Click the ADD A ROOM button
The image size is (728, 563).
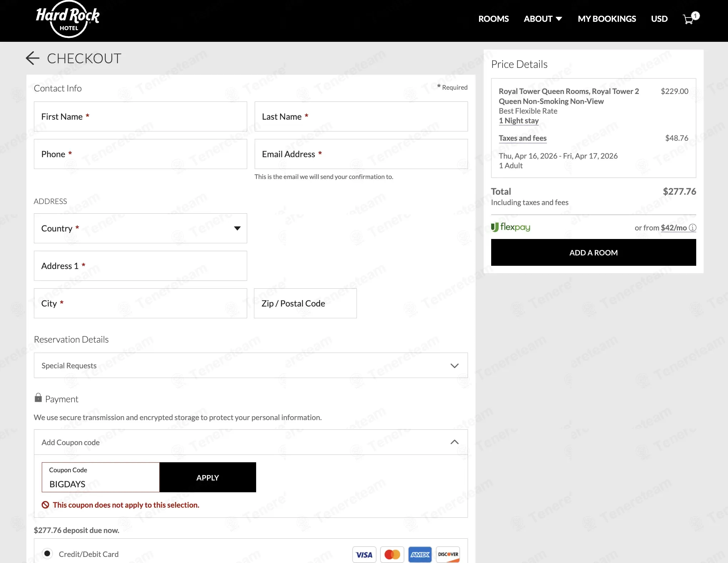point(593,253)
